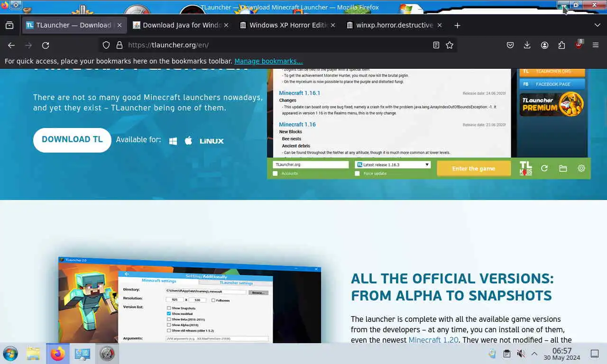
Task: Open Firefox View from the tab bar
Action: 9,25
